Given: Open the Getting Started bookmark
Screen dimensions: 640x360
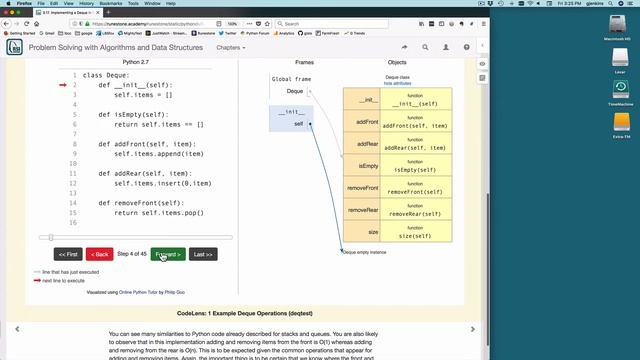Looking at the screenshot, I should [20, 33].
